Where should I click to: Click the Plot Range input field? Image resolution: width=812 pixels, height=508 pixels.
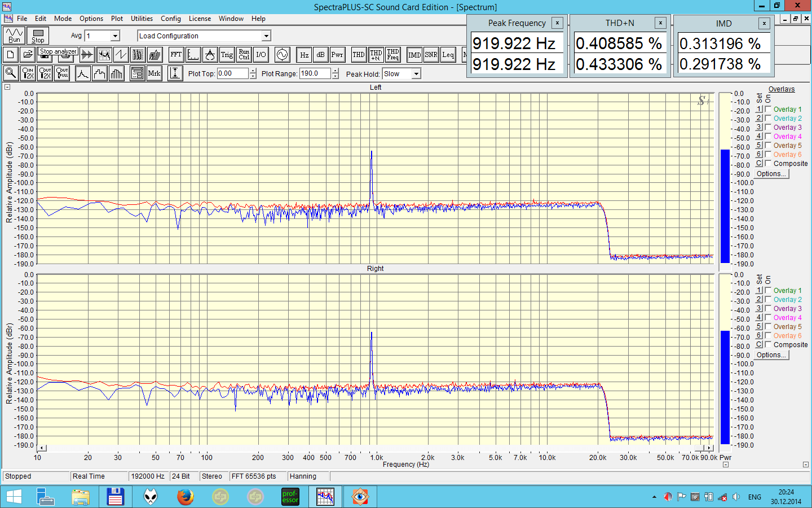(x=315, y=73)
